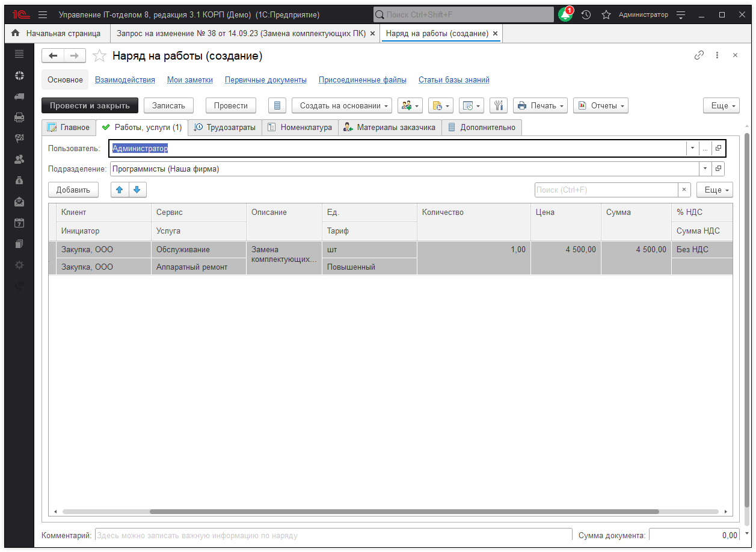The image size is (756, 552).
Task: Open the Первичные документы link
Action: [265, 79]
